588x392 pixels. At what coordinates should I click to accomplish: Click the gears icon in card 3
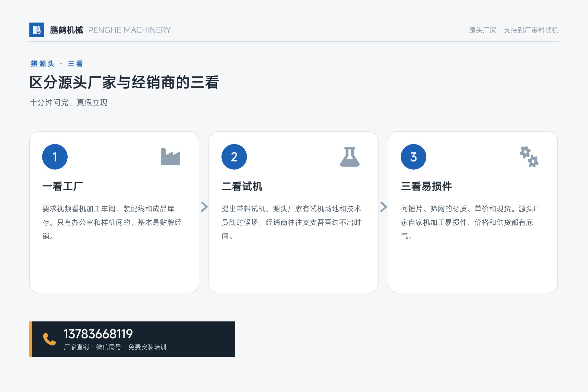(x=529, y=157)
